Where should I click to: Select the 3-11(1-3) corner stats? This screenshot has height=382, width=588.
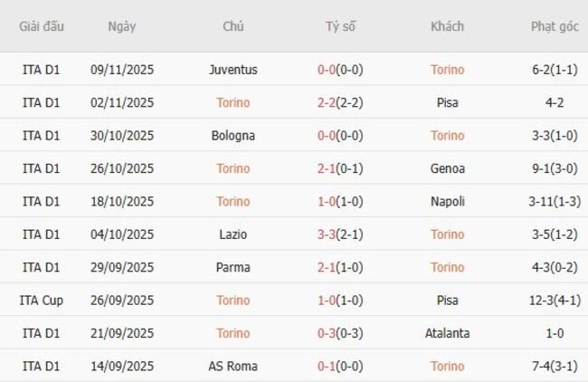click(555, 202)
